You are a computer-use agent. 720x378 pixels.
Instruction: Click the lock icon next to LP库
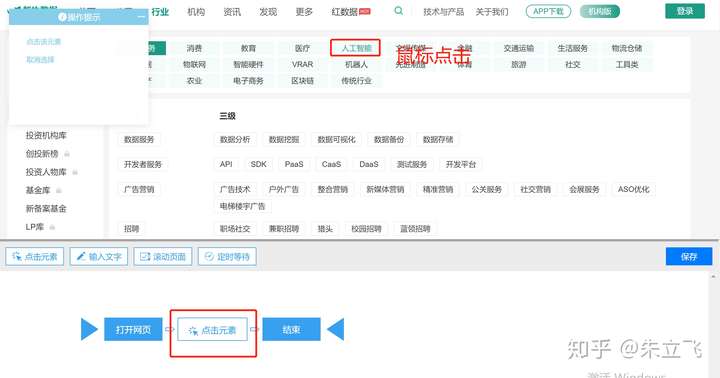[x=52, y=227]
